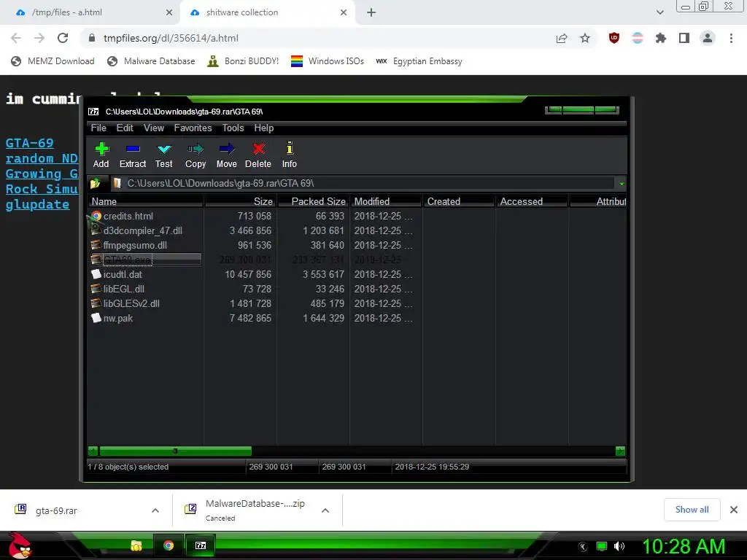Click the scrollbar right arrow in 7-Zip

pos(620,451)
